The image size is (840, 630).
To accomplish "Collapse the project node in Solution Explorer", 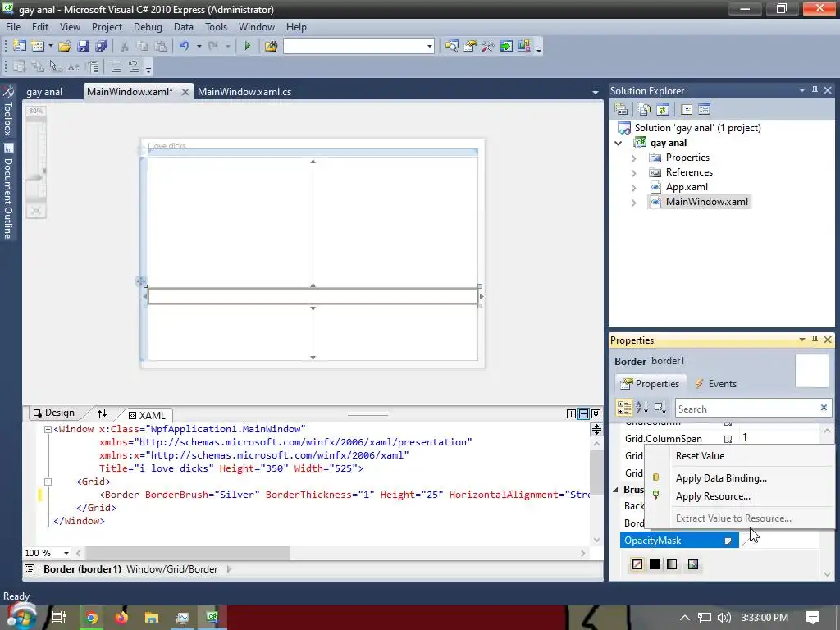I will (x=619, y=143).
